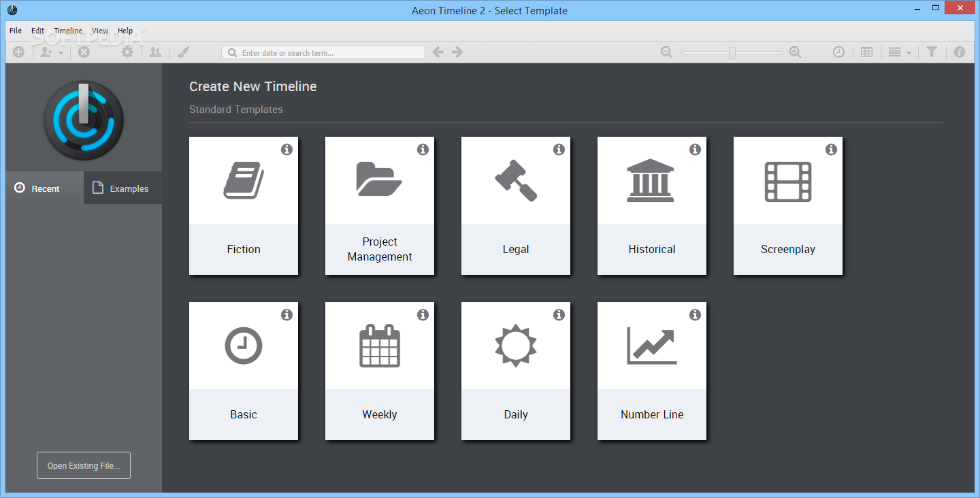980x498 pixels.
Task: Open the Help menu
Action: (125, 31)
